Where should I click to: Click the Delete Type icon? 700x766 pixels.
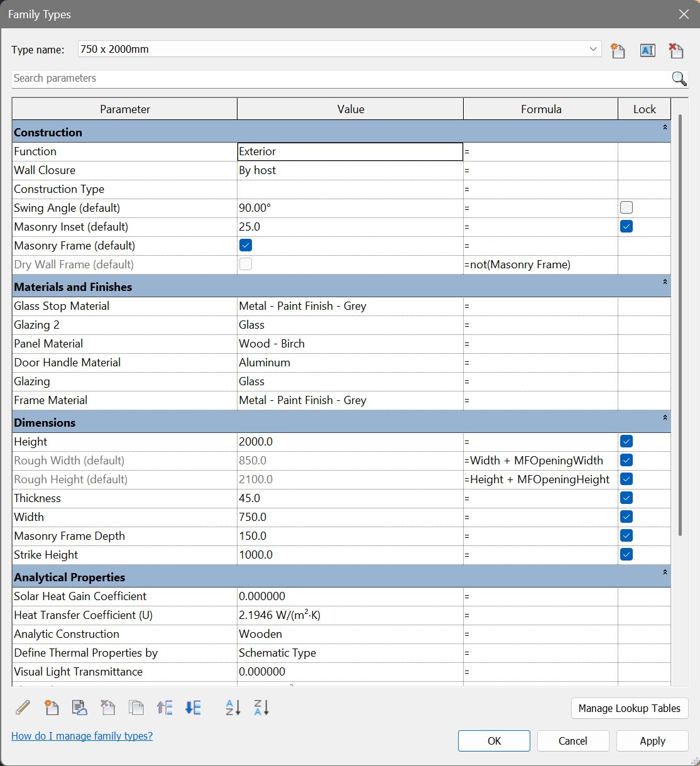coord(676,50)
